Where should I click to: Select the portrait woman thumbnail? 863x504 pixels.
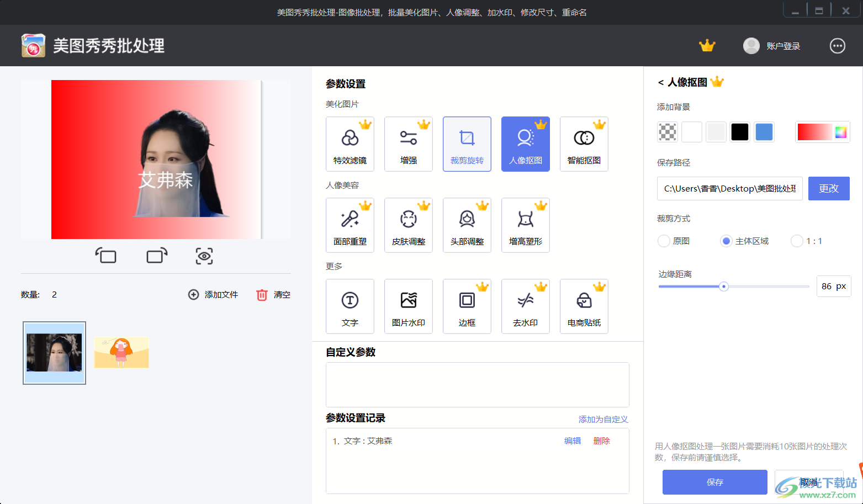point(54,353)
